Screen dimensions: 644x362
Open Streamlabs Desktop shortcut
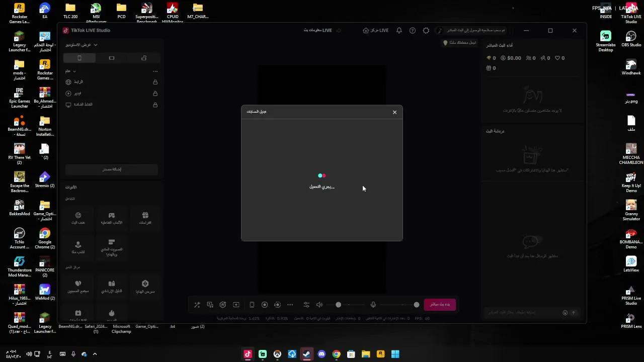tap(606, 41)
